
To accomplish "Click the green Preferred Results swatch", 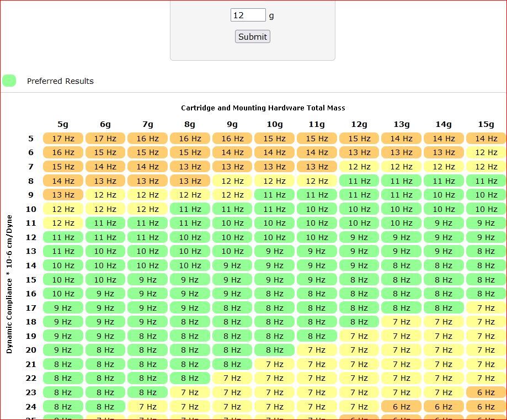I will [x=9, y=81].
